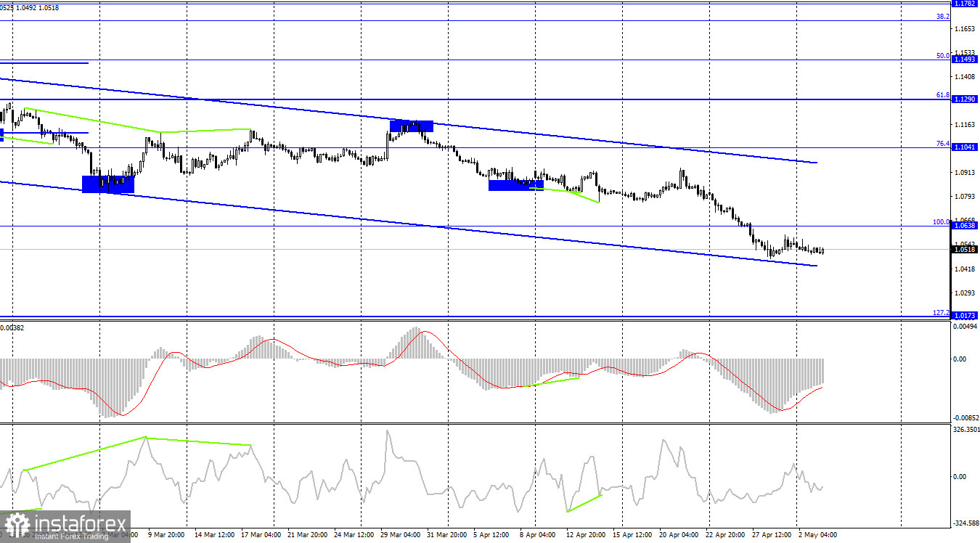The width and height of the screenshot is (980, 543).
Task: Click the highlighted 1.1041 price tag
Action: 964,147
